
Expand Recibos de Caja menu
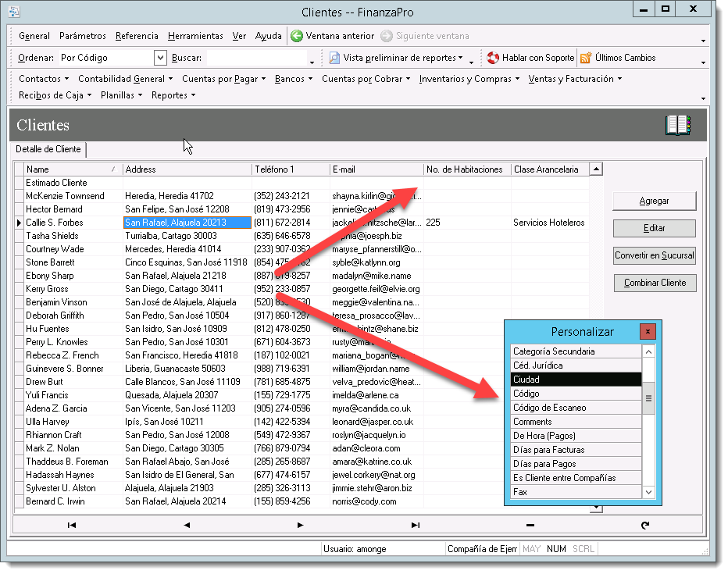[55, 95]
